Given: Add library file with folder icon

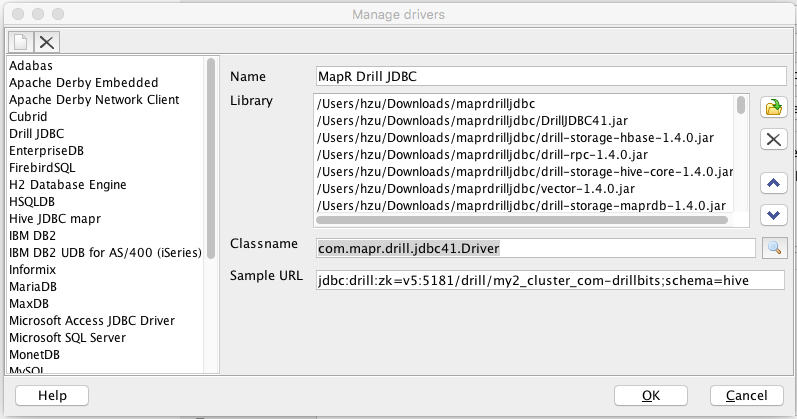Looking at the screenshot, I should coord(774,107).
